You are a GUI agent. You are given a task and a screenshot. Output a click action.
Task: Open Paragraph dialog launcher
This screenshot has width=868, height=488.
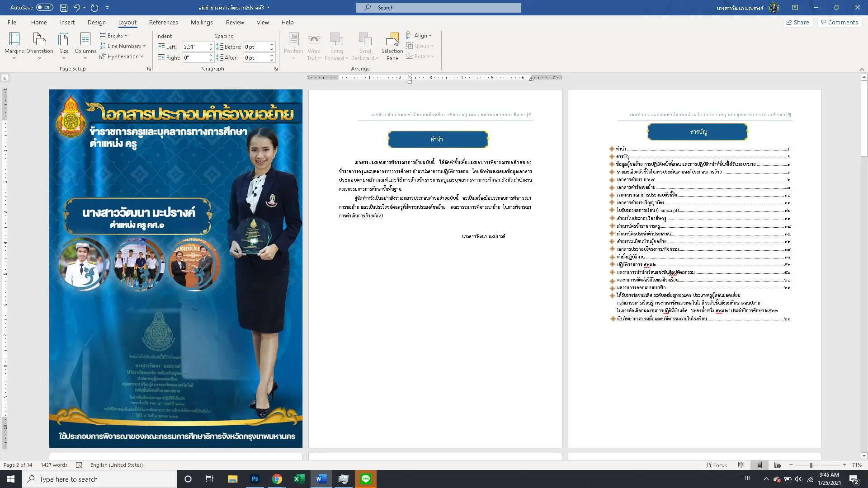pos(276,69)
